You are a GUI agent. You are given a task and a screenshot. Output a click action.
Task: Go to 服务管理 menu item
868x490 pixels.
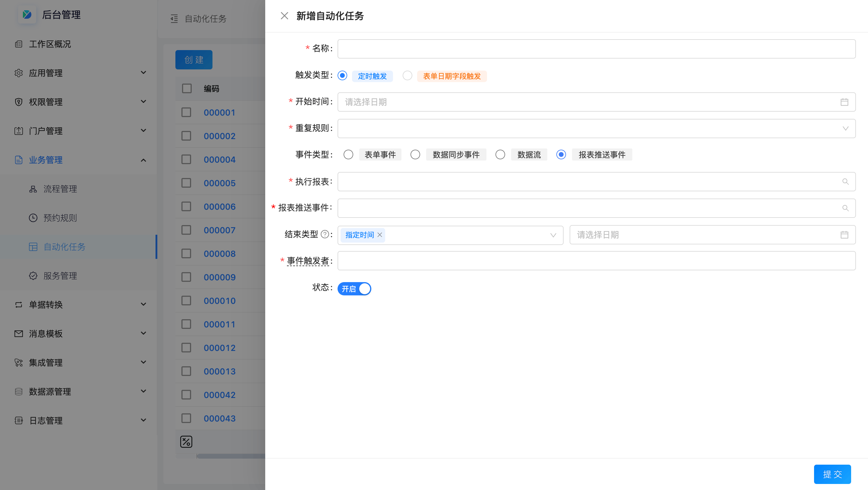click(60, 276)
